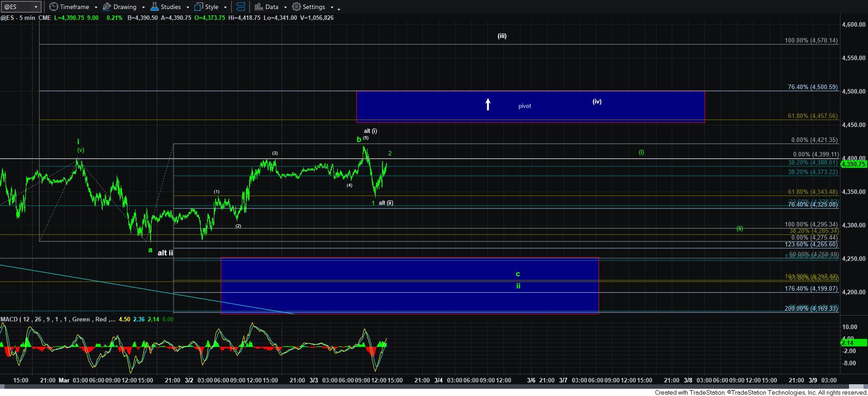Open the Style menu
868x396 pixels.
pos(207,7)
